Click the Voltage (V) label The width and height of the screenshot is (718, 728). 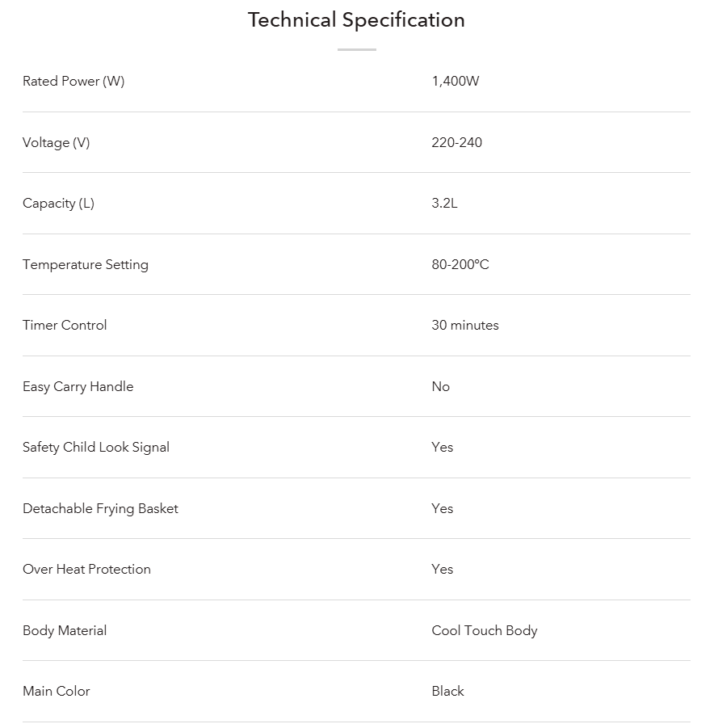coord(57,142)
